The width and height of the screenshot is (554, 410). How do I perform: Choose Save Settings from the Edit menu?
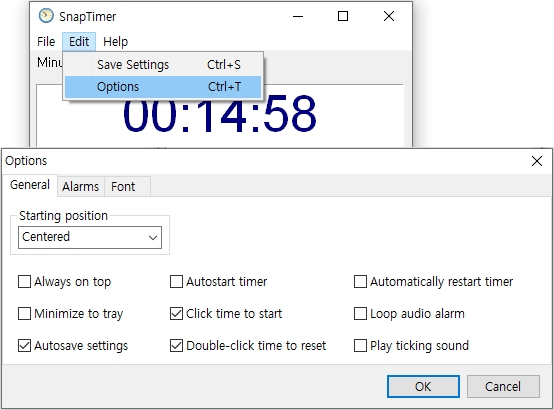[x=163, y=65]
